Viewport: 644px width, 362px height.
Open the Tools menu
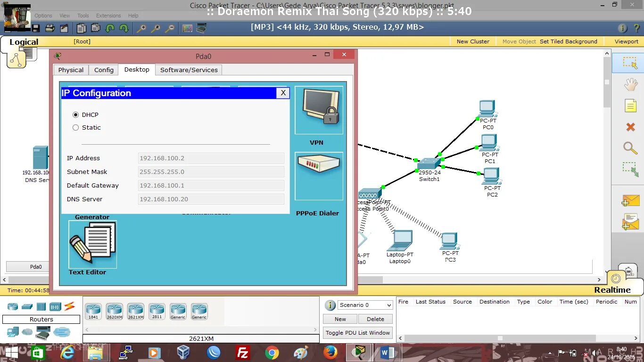[x=83, y=16]
